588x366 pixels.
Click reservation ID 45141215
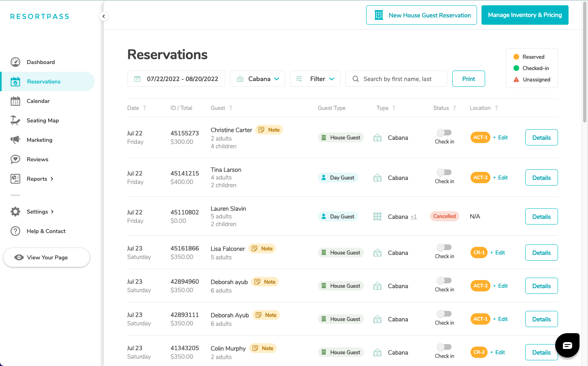[185, 173]
